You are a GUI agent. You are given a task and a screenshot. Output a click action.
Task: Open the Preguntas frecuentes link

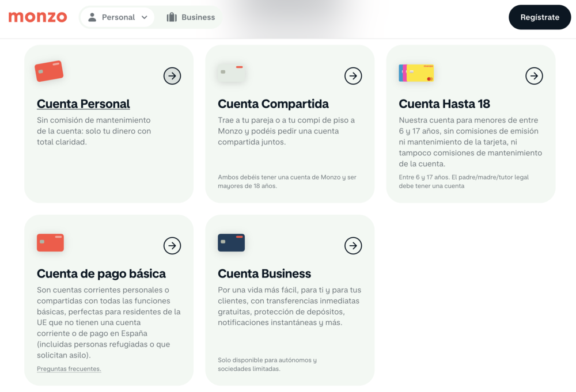pos(69,369)
